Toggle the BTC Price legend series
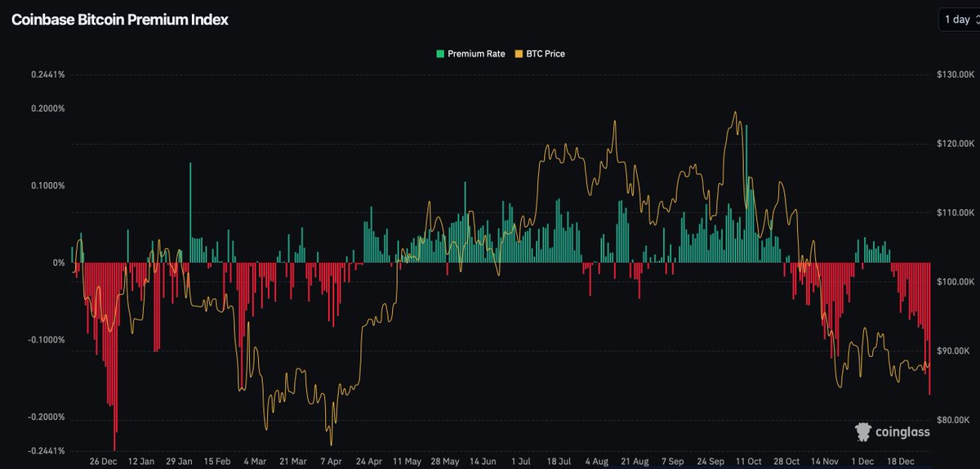This screenshot has height=469, width=980. click(539, 54)
